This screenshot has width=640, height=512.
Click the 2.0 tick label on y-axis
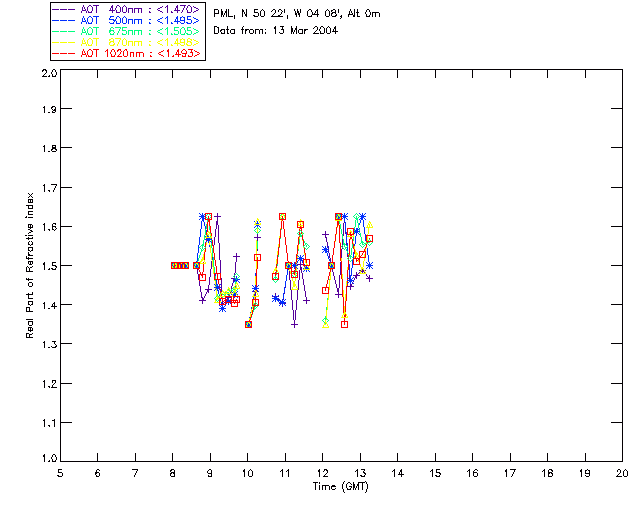click(49, 73)
